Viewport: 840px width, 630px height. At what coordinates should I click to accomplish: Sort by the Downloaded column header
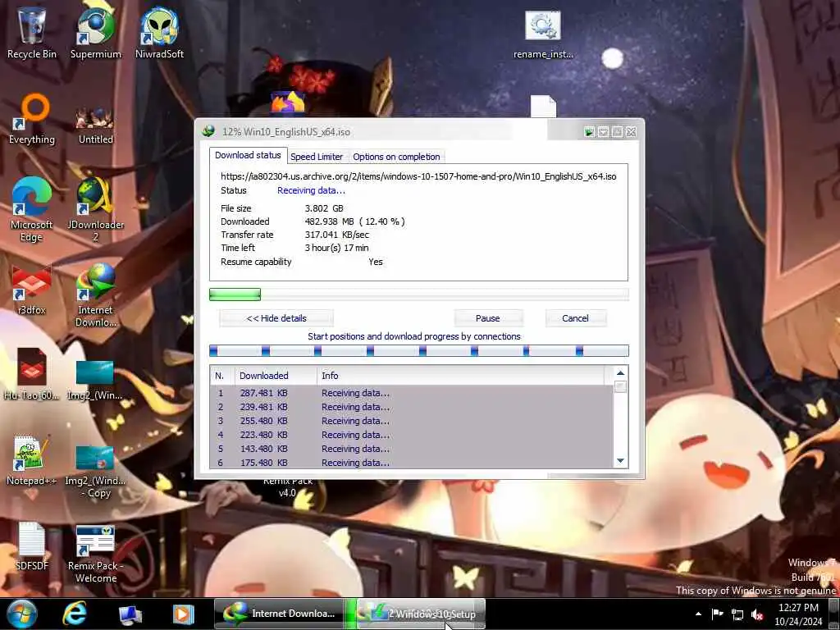coord(276,376)
